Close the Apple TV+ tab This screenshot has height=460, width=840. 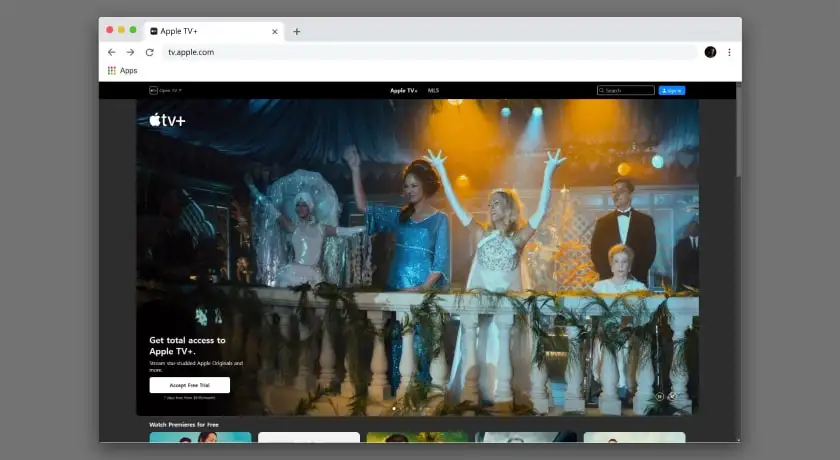(275, 32)
